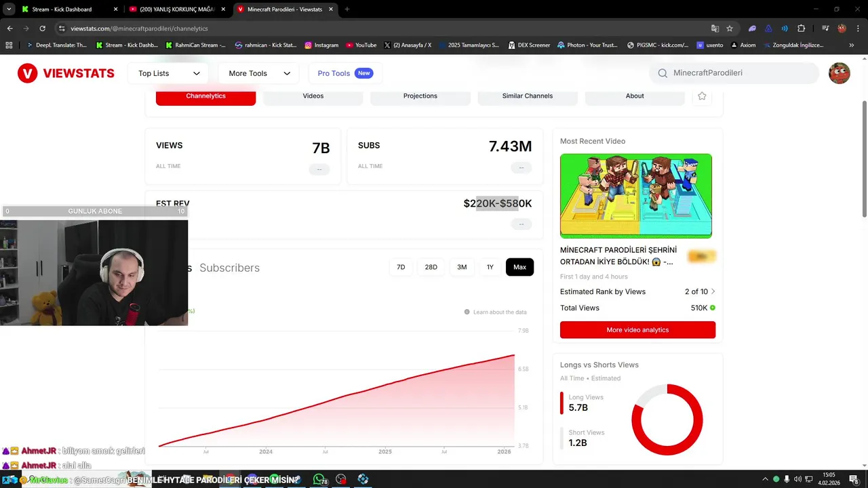Image resolution: width=868 pixels, height=488 pixels.
Task: Open the tab search dropdown
Action: (x=9, y=9)
